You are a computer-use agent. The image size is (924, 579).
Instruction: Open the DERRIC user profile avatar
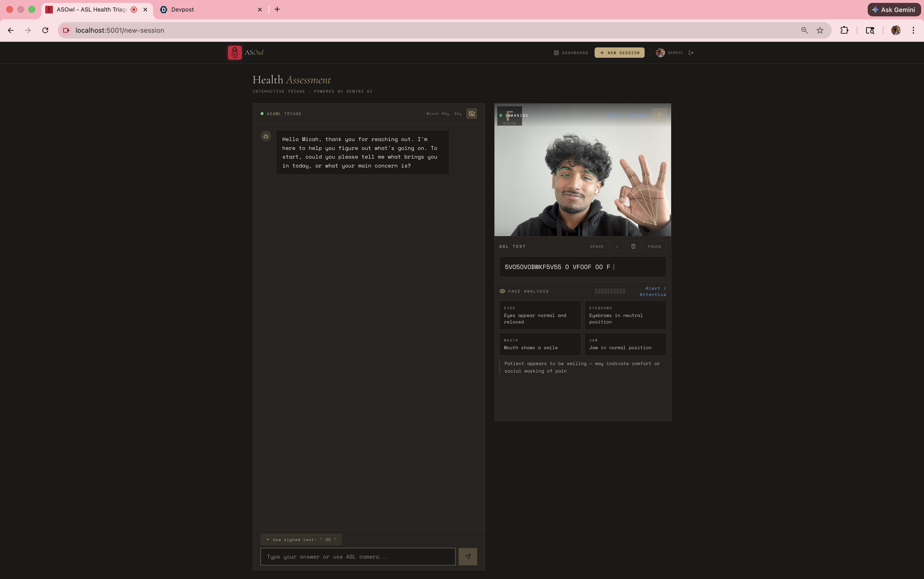coord(660,53)
